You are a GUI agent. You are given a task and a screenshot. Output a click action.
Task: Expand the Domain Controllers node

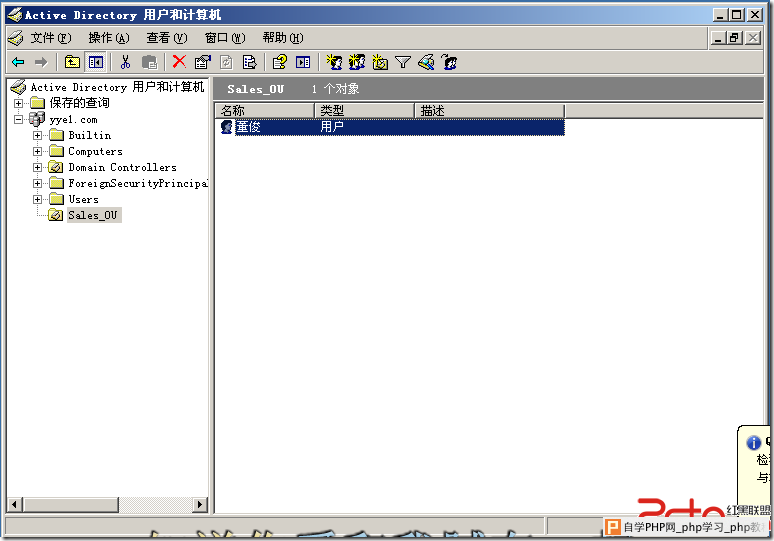pos(38,167)
